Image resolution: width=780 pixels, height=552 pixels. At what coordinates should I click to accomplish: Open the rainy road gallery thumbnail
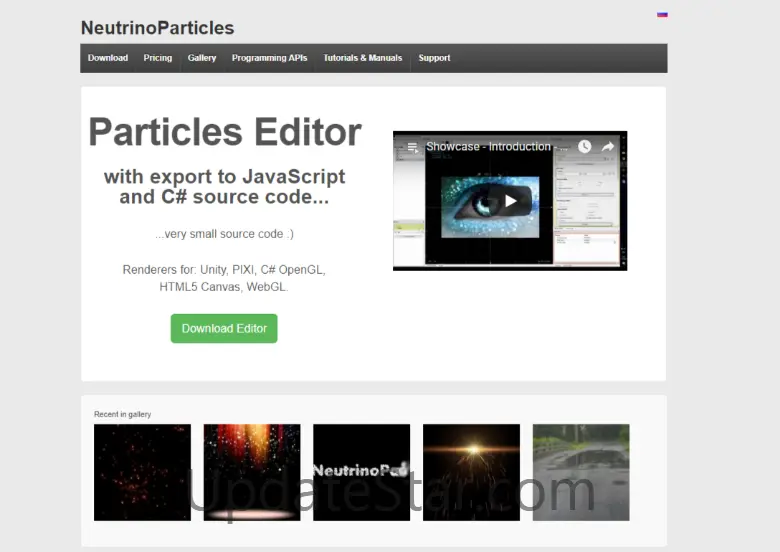(x=581, y=472)
